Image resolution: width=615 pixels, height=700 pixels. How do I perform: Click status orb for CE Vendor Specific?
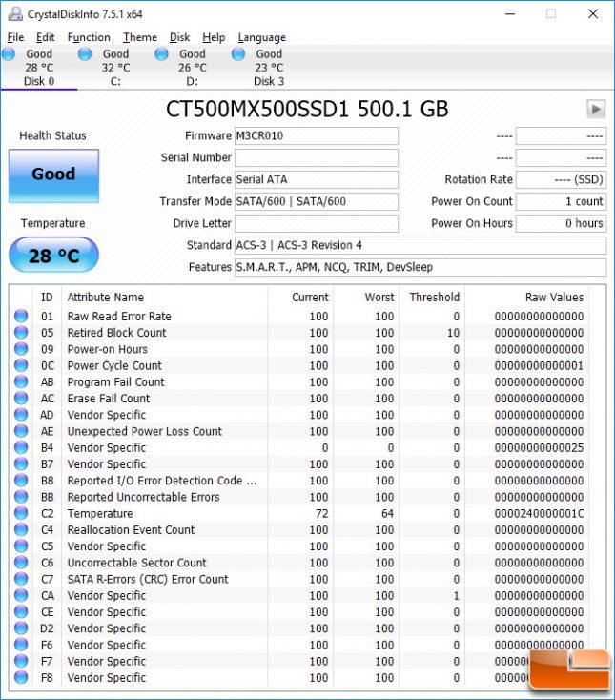[21, 612]
